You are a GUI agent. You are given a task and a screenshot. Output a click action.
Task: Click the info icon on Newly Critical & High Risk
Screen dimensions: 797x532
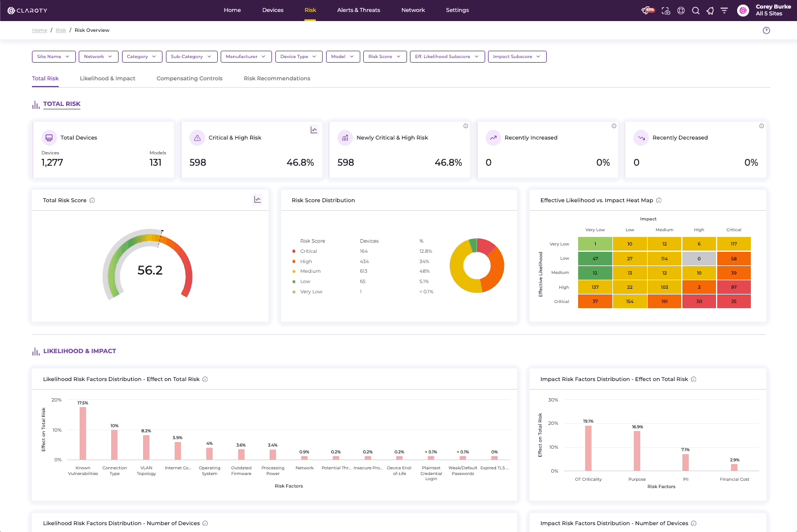(x=466, y=126)
